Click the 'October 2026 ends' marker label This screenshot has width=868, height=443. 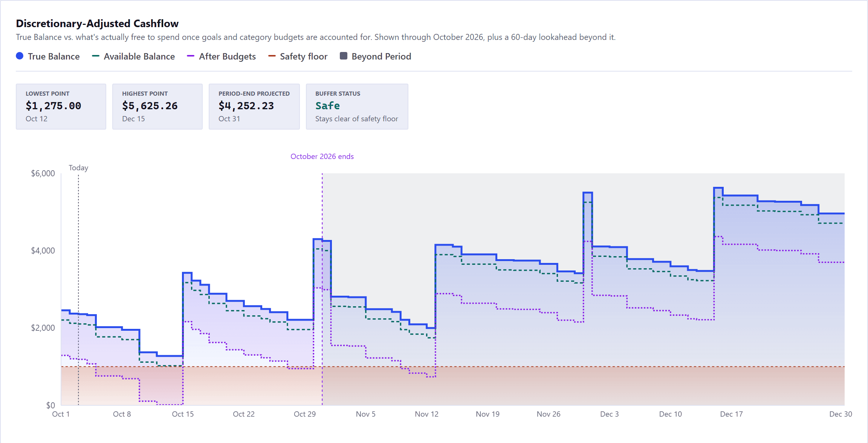(322, 156)
